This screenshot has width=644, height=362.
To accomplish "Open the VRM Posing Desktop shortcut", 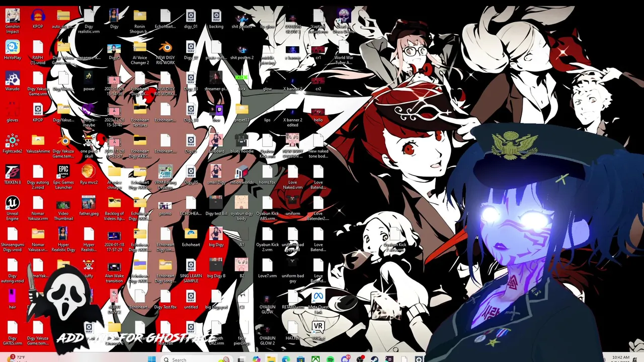I will [165, 177].
